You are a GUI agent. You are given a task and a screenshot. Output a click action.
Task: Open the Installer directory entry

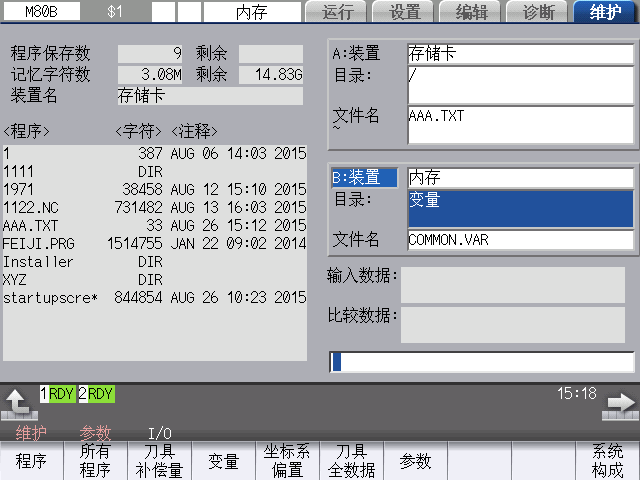click(38, 262)
